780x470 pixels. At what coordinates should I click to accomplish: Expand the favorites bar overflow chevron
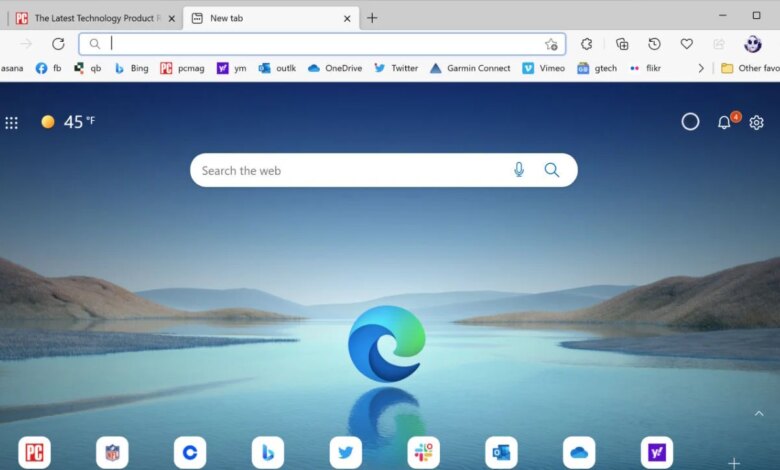point(700,69)
